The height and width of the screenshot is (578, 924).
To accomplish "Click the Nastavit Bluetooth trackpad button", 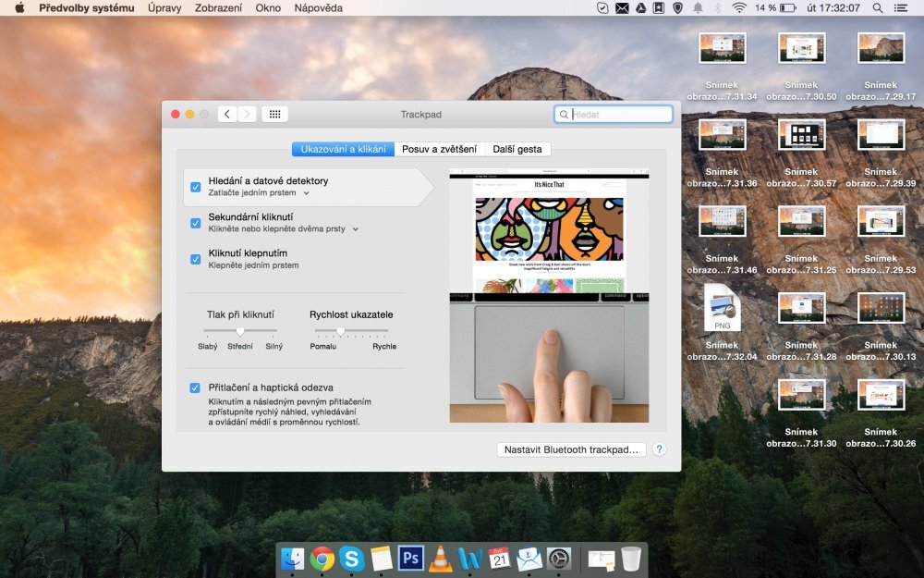I will coord(571,449).
